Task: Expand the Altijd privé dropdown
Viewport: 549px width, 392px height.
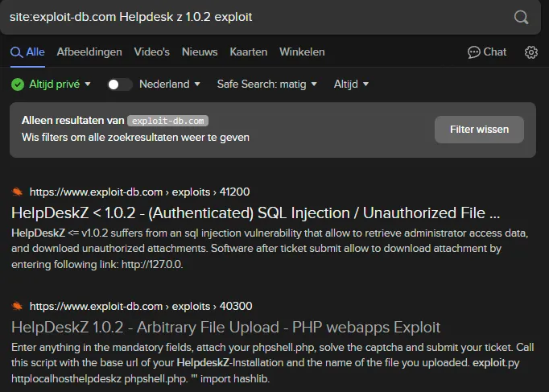Action: coord(60,85)
